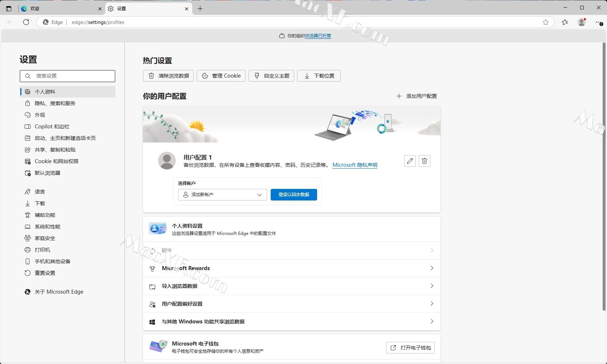Expand Microsoft Rewards row chevron
The height and width of the screenshot is (364, 607).
tap(432, 268)
